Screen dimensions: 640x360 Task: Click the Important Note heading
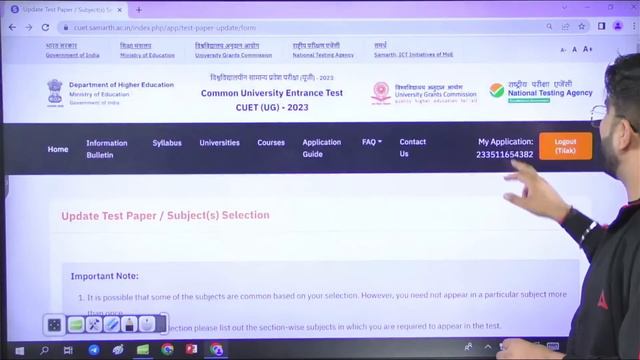tap(104, 276)
